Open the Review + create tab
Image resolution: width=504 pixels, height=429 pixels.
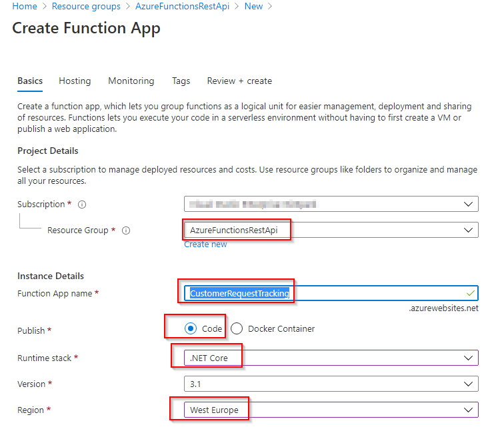pos(239,81)
